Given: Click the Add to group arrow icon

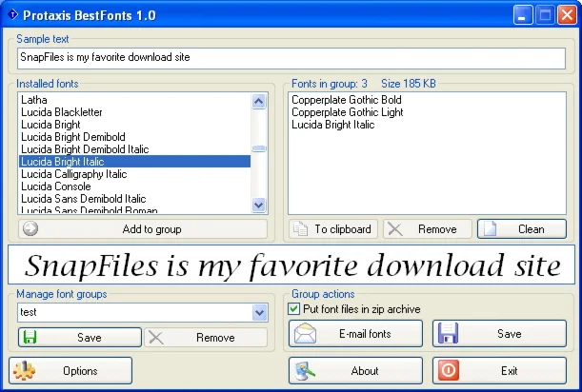Looking at the screenshot, I should point(30,228).
